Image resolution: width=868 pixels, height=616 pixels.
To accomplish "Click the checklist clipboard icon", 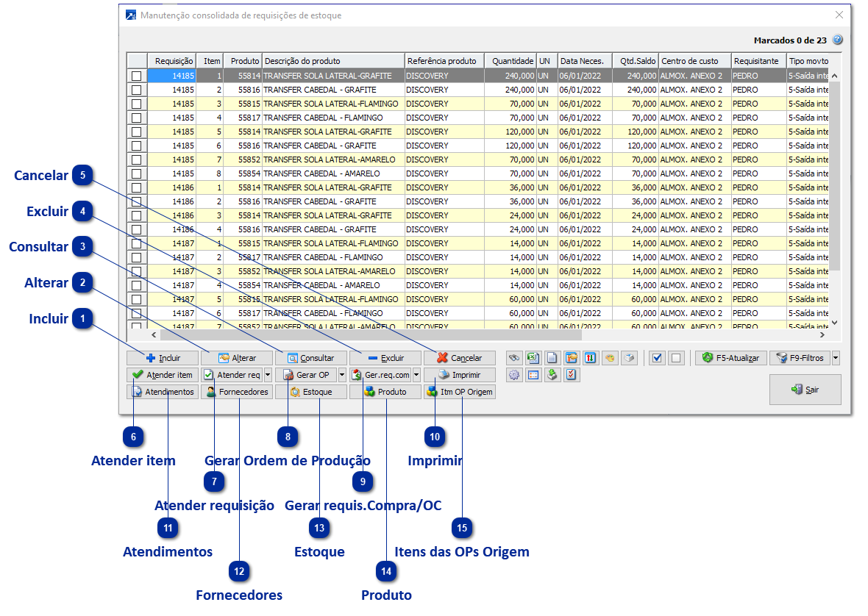I will tap(571, 375).
